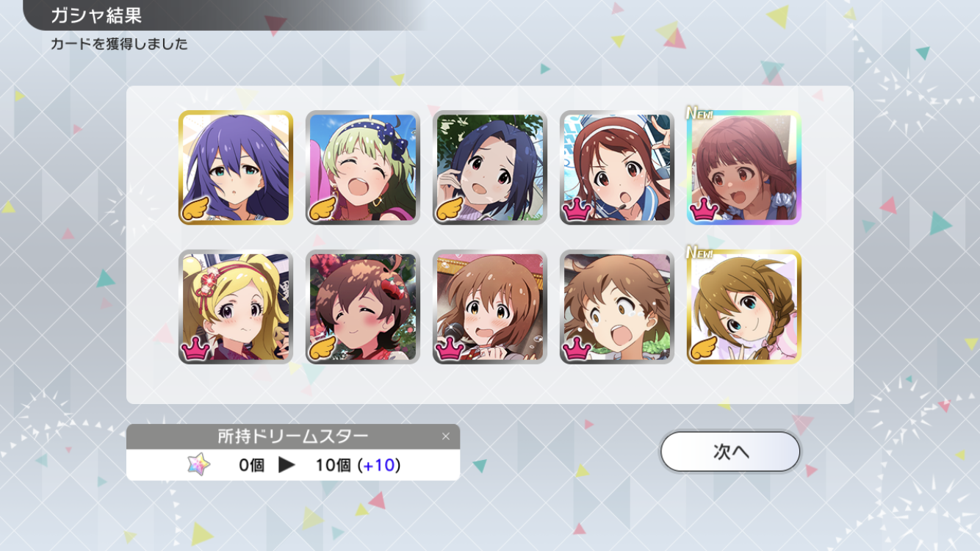Image resolution: width=980 pixels, height=551 pixels.
Task: Click the black arrow between star counts
Action: point(287,465)
